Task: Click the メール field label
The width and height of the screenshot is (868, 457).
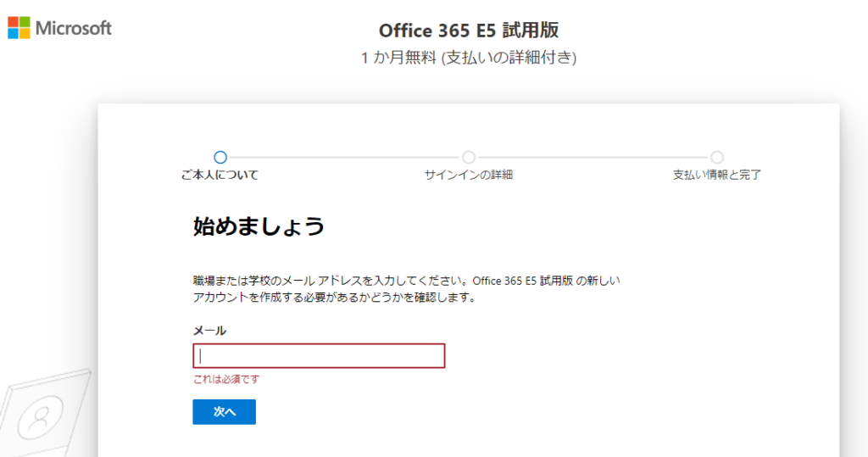Action: pos(209,331)
